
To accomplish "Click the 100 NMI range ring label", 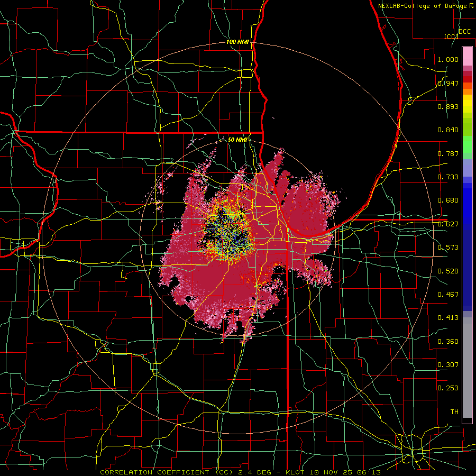I will coord(237,42).
